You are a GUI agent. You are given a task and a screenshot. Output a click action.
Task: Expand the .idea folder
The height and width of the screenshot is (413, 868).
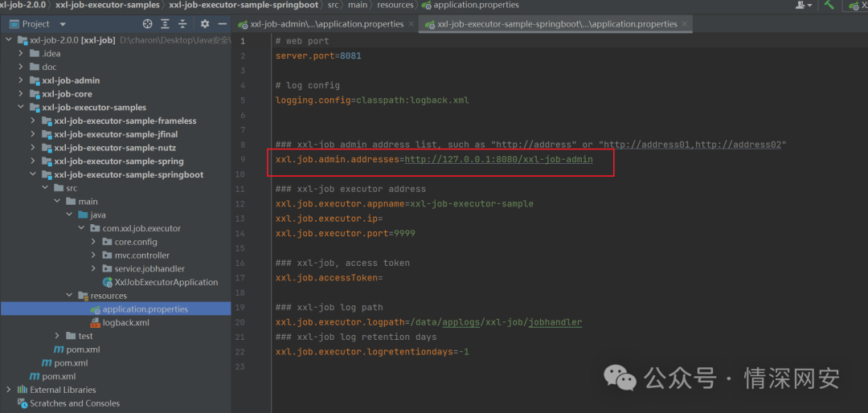point(21,53)
